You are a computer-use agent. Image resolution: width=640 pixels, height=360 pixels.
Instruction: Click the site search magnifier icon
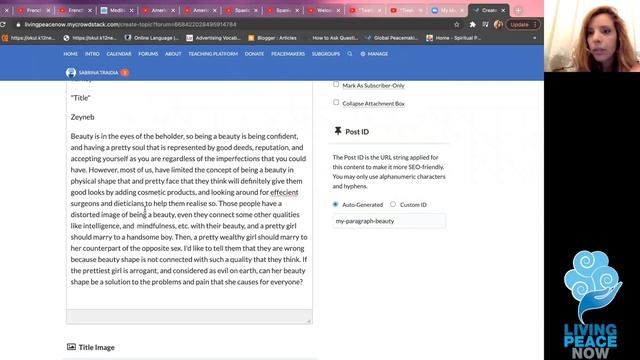point(350,54)
